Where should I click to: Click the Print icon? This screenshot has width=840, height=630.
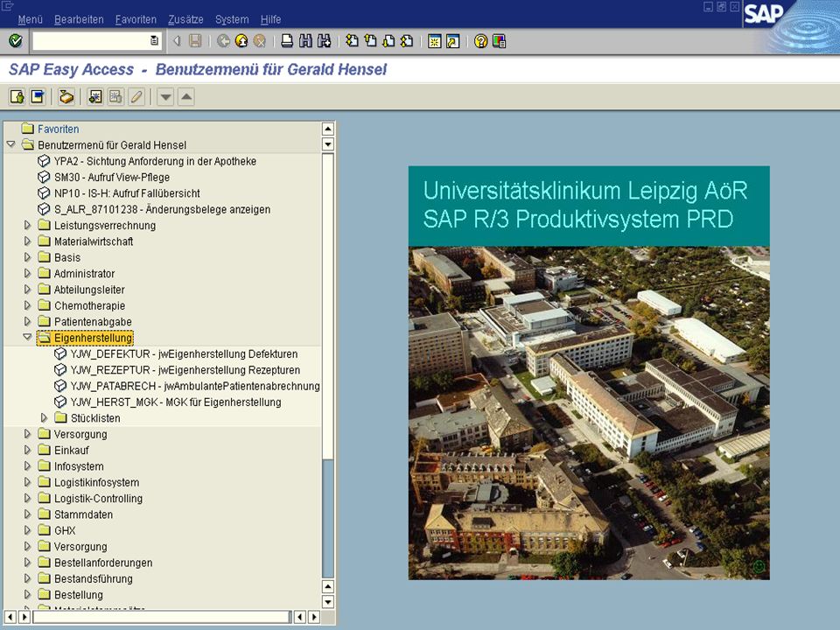point(287,41)
